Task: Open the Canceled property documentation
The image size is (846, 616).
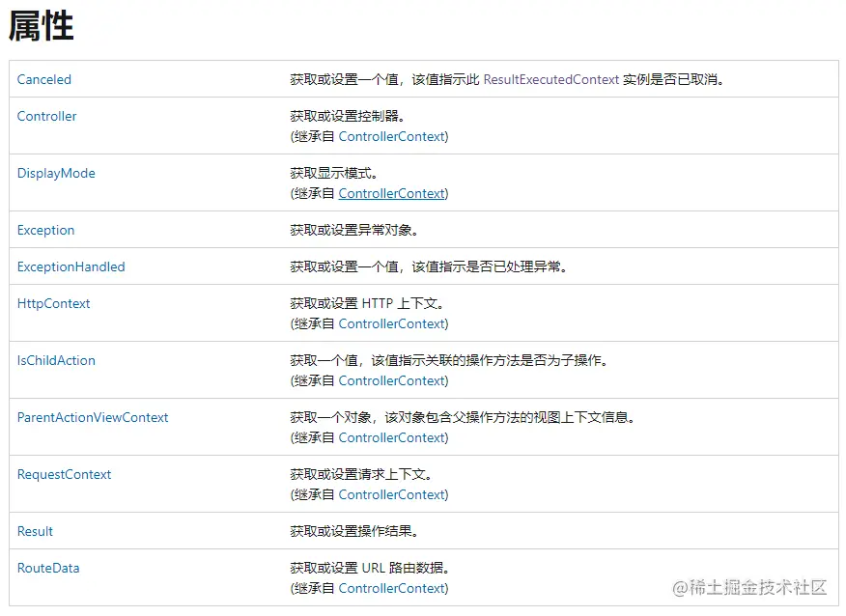Action: (x=43, y=79)
